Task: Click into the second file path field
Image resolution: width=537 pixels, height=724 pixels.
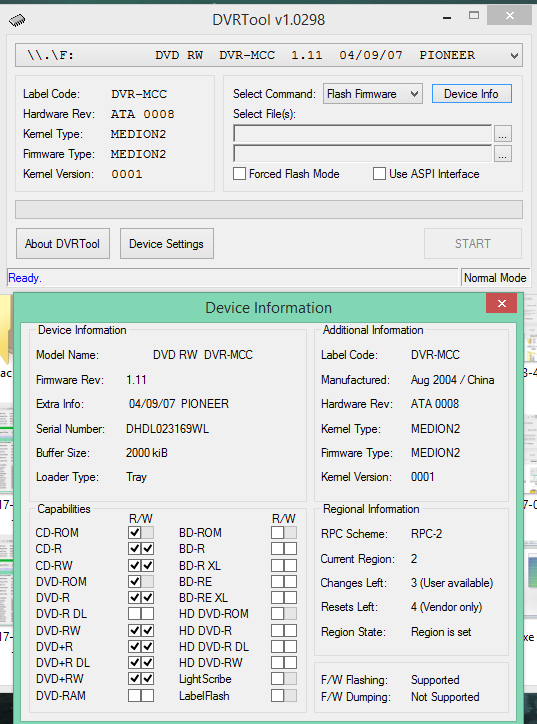Action: click(362, 153)
